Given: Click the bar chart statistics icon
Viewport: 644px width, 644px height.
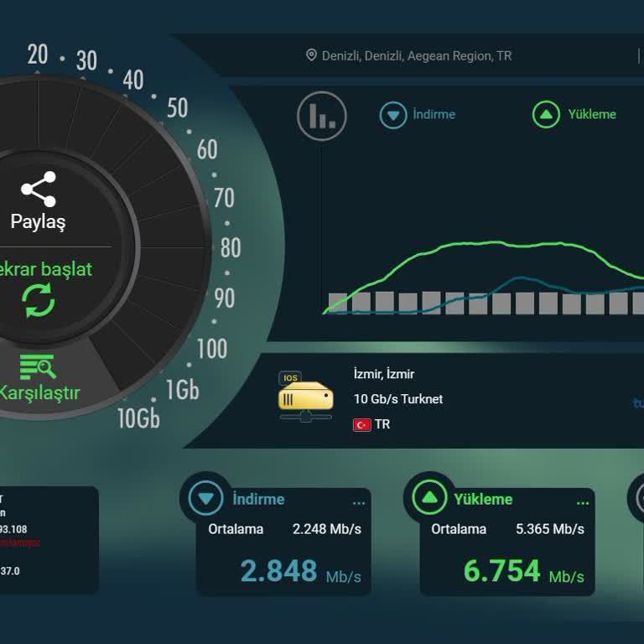Looking at the screenshot, I should pyautogui.click(x=322, y=116).
